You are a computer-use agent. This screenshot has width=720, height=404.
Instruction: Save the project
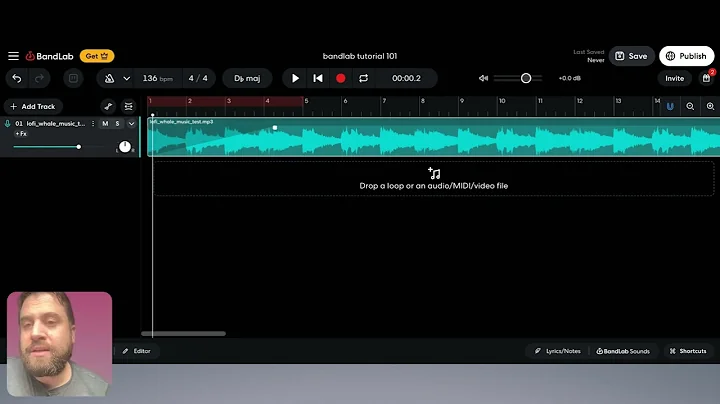[631, 56]
